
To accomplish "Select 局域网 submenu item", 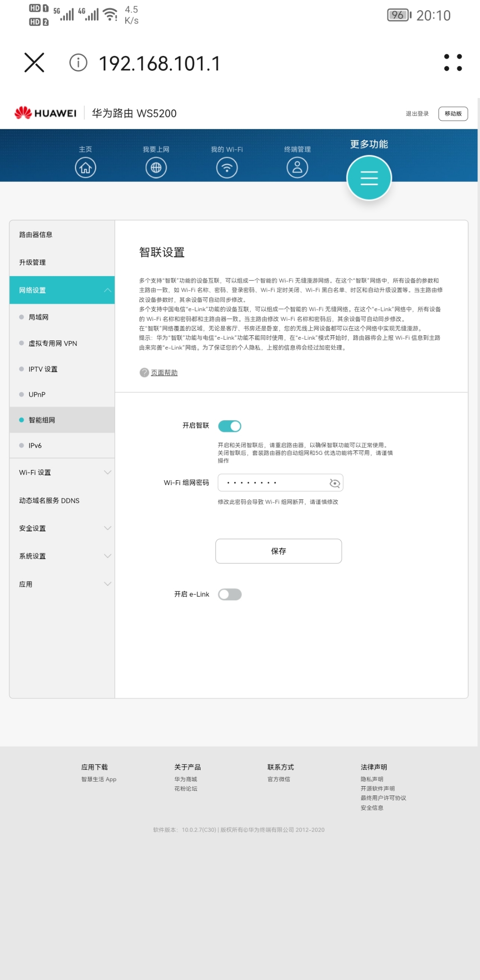I will coord(62,317).
